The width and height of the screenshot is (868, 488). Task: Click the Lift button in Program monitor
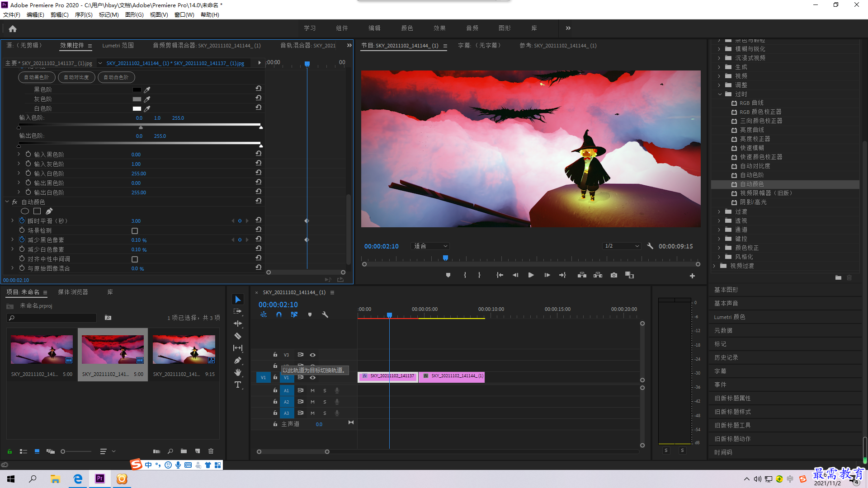(x=582, y=275)
